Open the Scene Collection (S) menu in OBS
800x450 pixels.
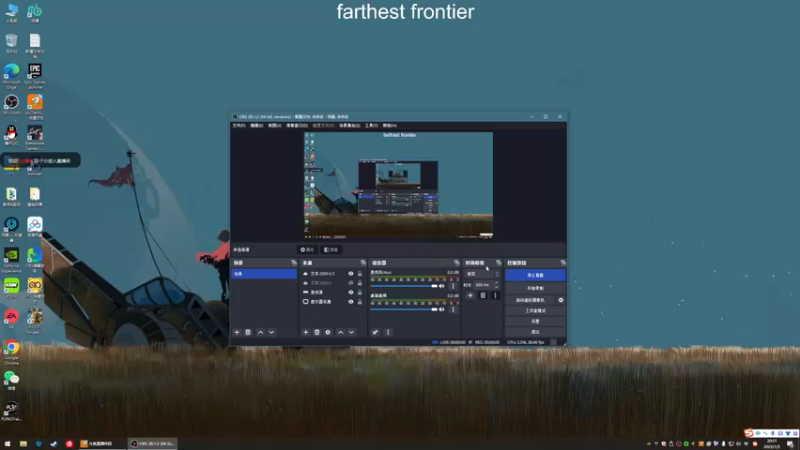pyautogui.click(x=349, y=126)
